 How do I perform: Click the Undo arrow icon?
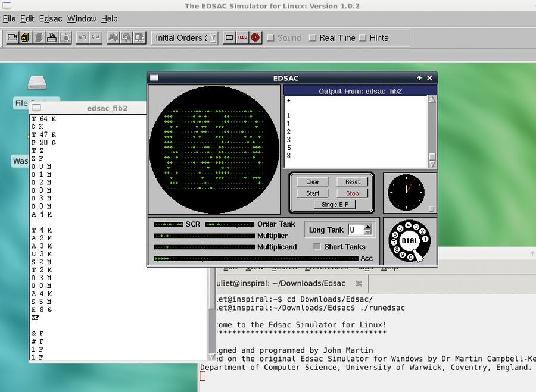(82, 37)
